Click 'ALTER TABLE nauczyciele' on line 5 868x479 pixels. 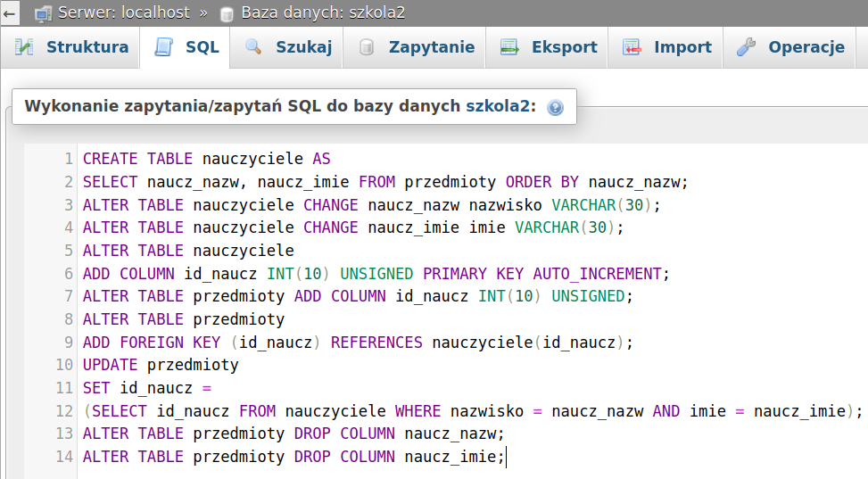point(188,251)
